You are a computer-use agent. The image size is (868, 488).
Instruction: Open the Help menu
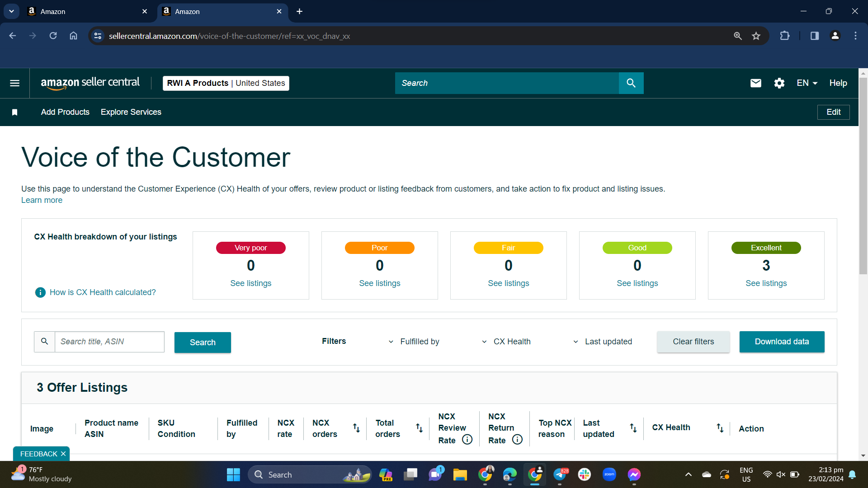(838, 83)
